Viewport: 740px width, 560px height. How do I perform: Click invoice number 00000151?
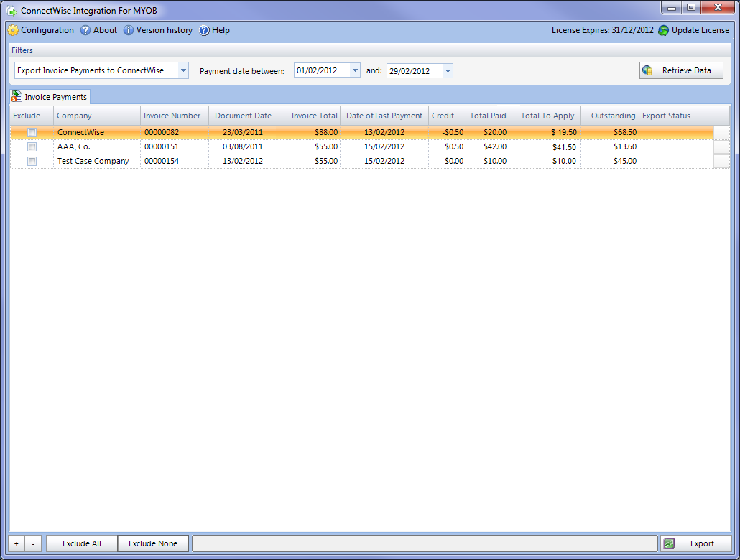point(174,146)
